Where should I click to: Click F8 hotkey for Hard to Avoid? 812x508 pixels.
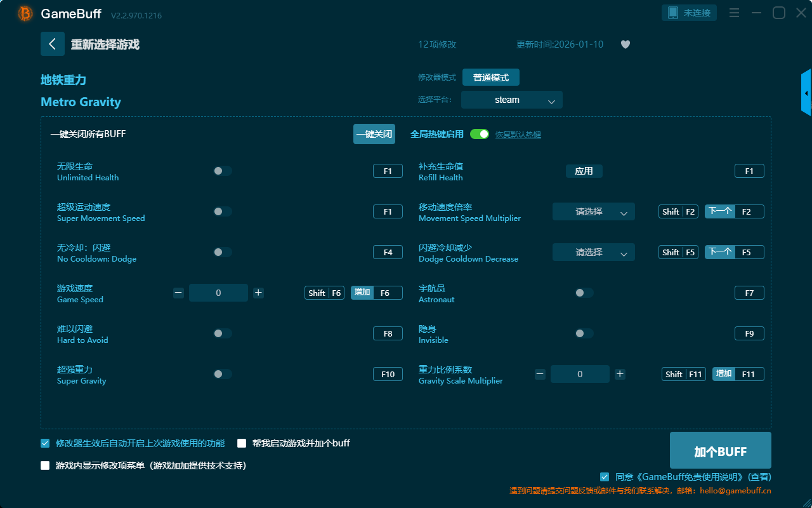[388, 333]
